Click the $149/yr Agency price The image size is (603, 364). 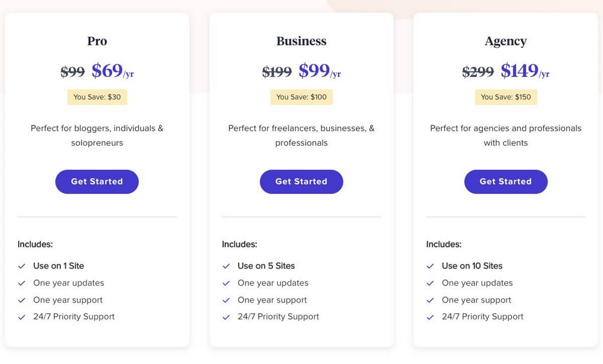coord(525,71)
